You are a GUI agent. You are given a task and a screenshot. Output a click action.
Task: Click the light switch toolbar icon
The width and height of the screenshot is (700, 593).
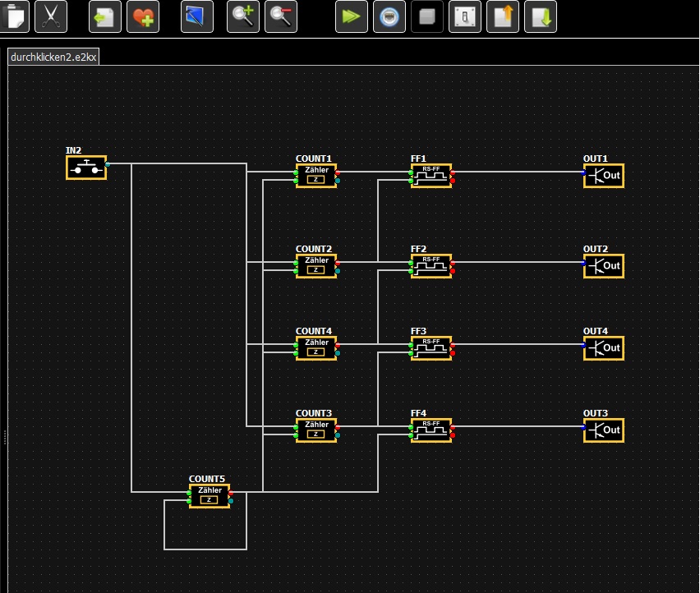(465, 16)
